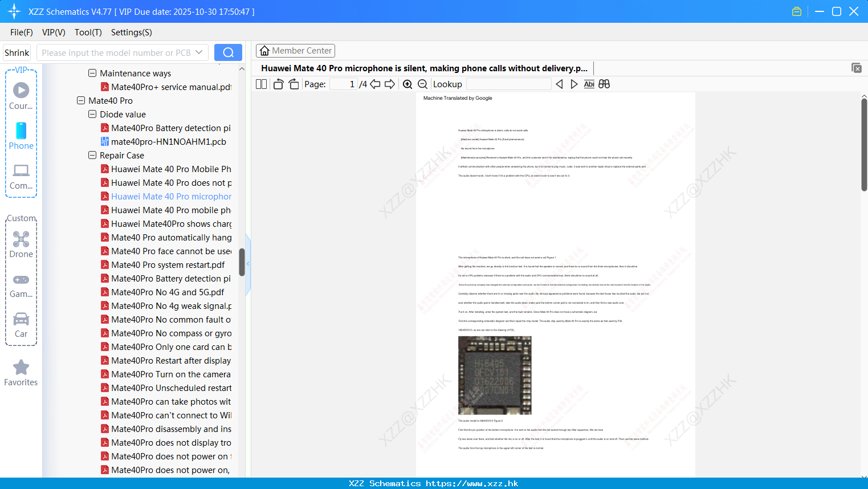Collapse the Diode value node

92,115
